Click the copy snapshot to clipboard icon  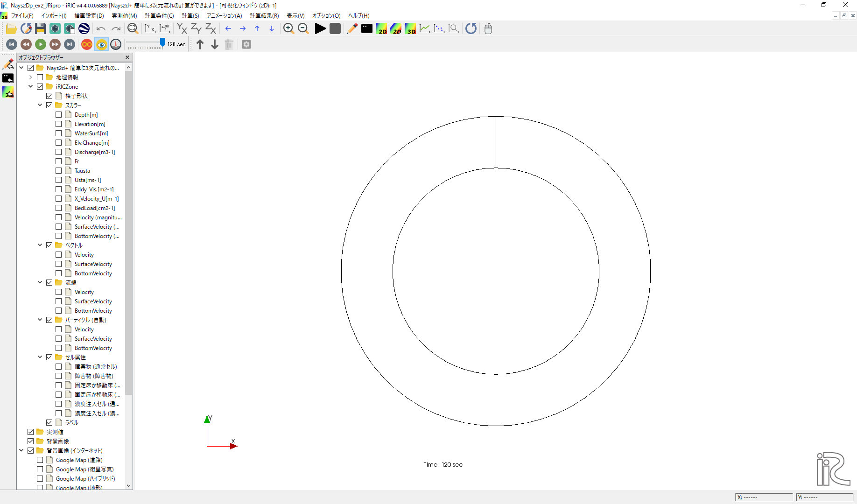[70, 29]
